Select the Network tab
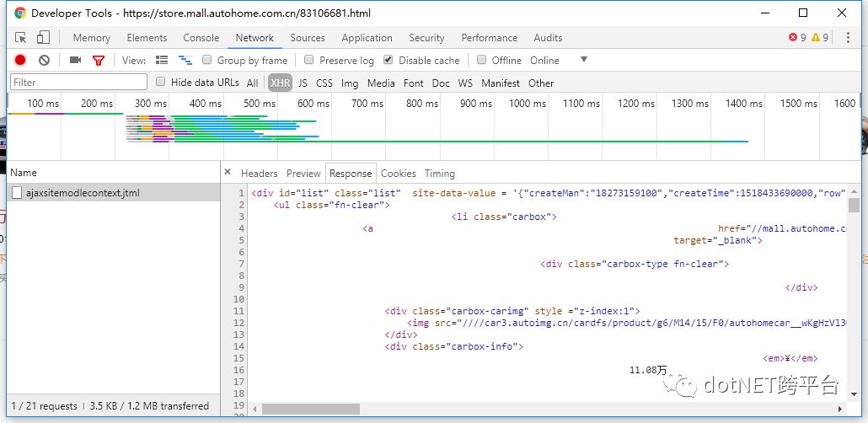The image size is (868, 423). click(x=255, y=38)
